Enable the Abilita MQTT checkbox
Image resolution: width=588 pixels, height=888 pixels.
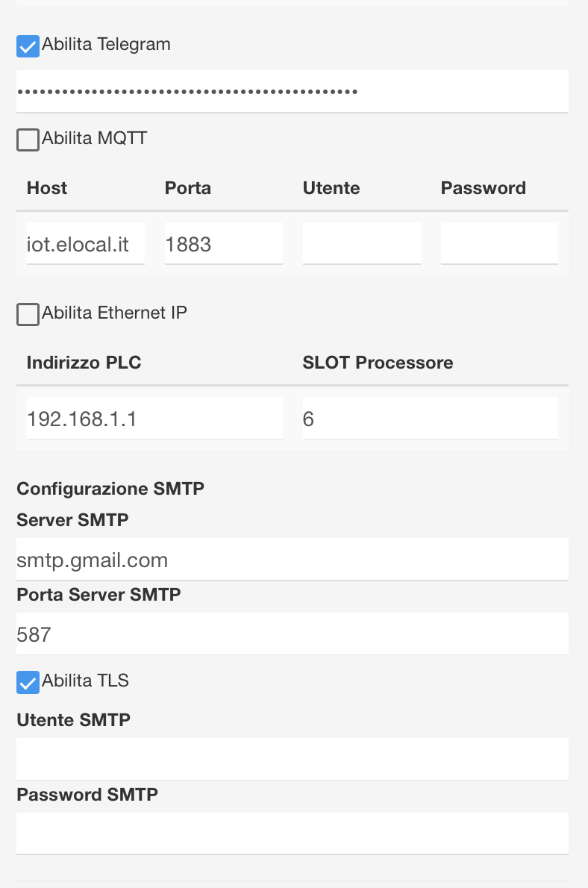point(28,140)
